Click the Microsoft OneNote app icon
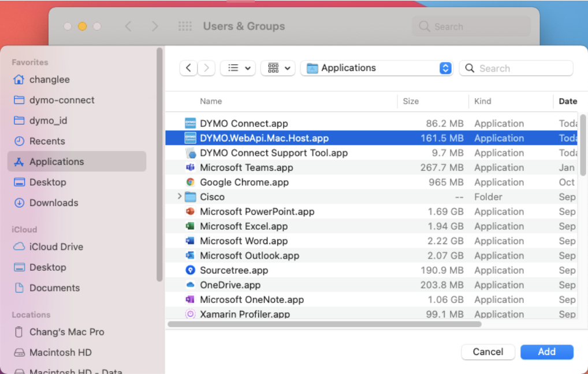This screenshot has width=588, height=374. click(x=190, y=300)
